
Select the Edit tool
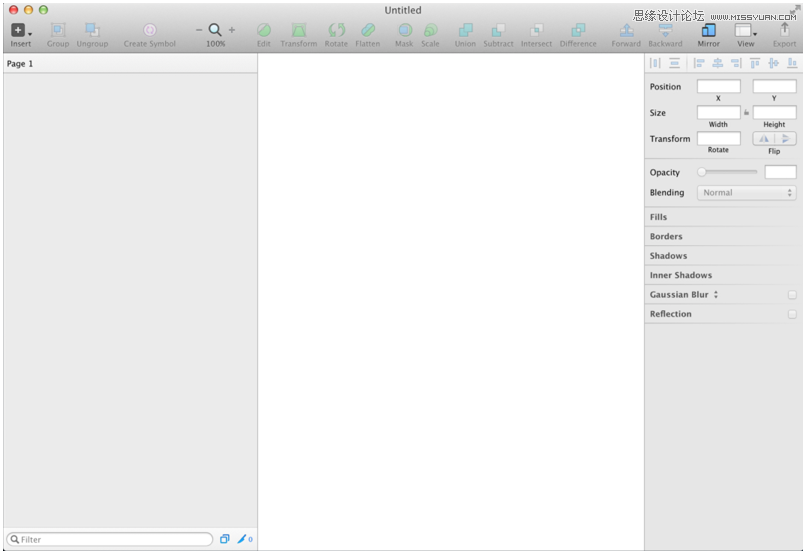[x=264, y=30]
